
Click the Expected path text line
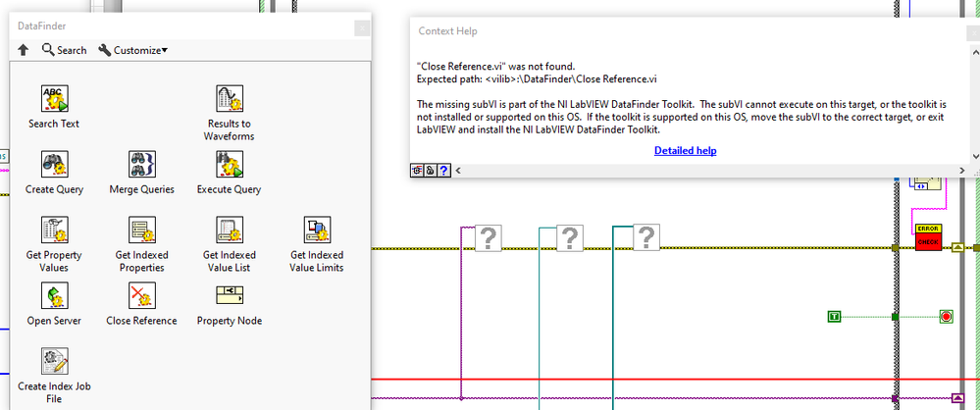point(537,79)
